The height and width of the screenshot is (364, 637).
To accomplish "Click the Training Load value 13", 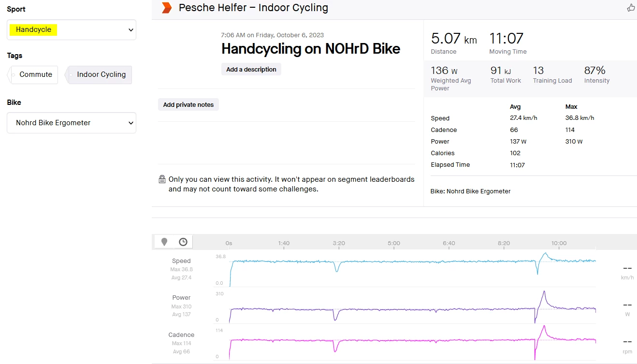I will (538, 71).
